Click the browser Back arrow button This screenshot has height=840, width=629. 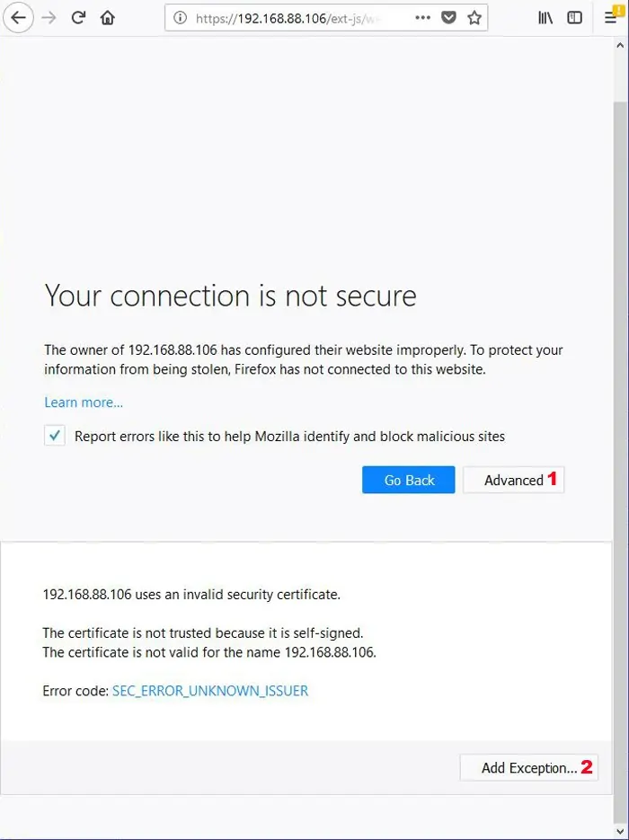18,18
